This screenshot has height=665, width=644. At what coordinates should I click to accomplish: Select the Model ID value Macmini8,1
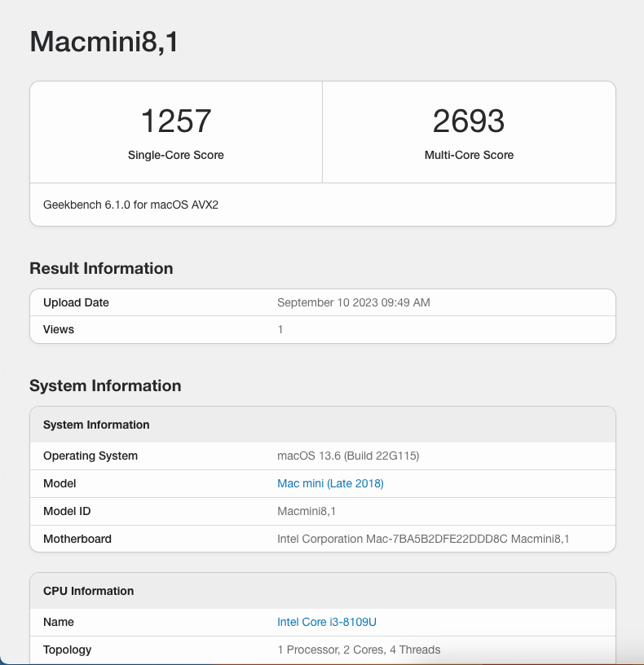[x=307, y=511]
